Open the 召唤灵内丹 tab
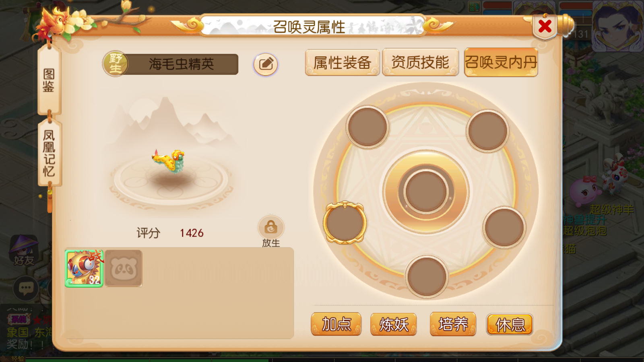The image size is (644, 362). coord(501,62)
